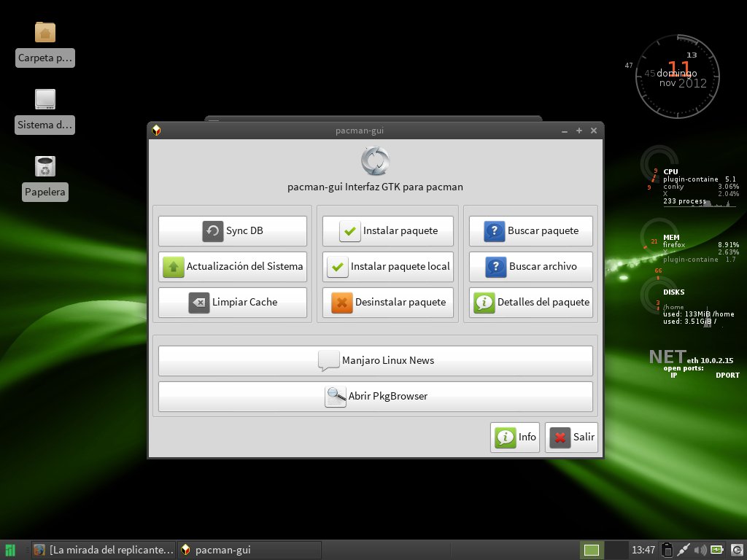This screenshot has height=560, width=747.
Task: Start Actualización del Sistema
Action: (x=233, y=267)
